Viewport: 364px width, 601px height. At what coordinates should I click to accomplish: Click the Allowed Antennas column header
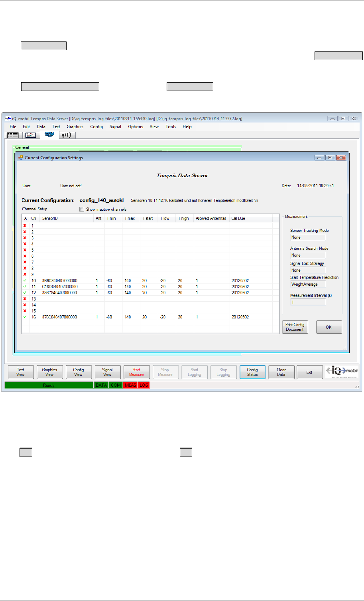click(x=212, y=218)
